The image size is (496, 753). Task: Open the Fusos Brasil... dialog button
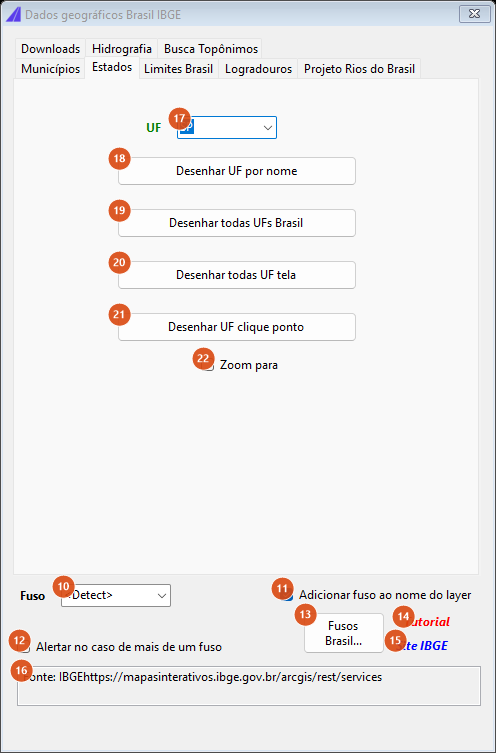click(344, 633)
